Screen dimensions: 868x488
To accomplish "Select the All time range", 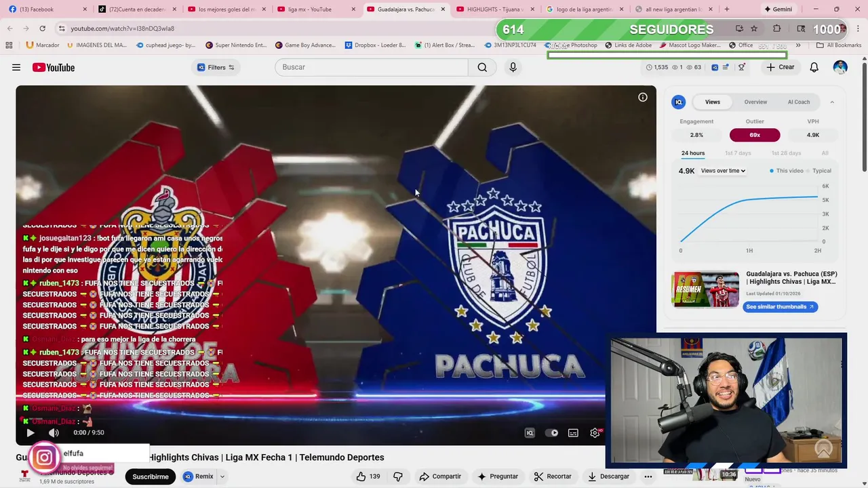I will point(825,153).
